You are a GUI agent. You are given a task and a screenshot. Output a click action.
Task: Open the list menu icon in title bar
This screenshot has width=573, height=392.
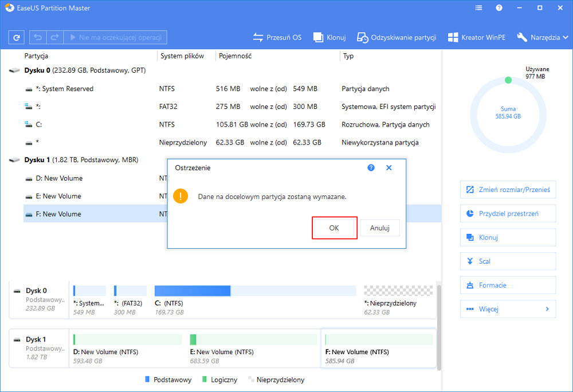click(x=478, y=7)
